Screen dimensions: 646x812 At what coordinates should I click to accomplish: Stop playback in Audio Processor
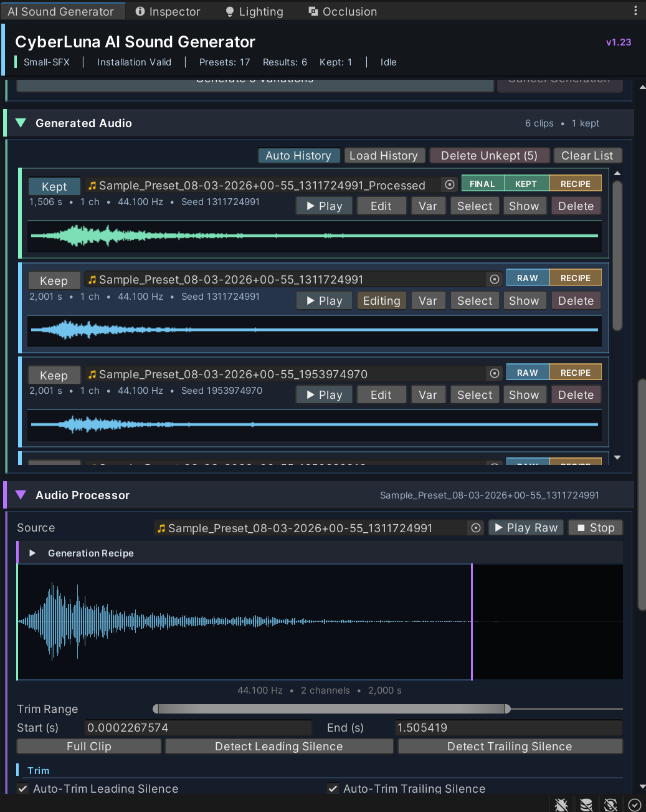(596, 527)
